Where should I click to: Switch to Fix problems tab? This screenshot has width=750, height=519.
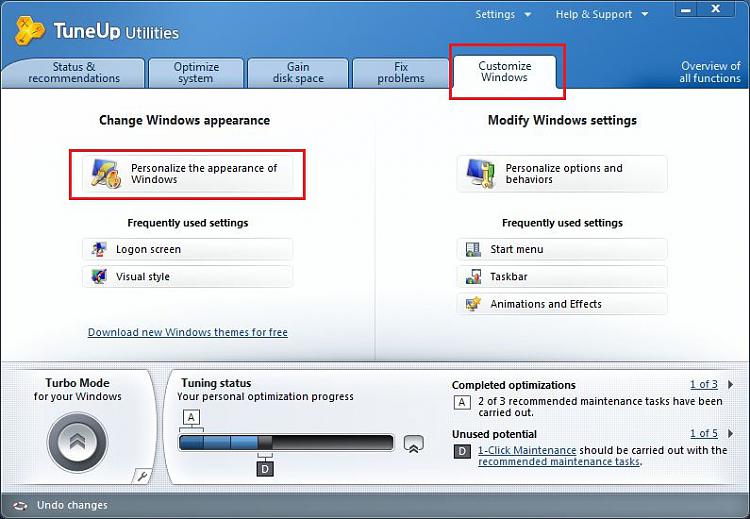coord(400,73)
